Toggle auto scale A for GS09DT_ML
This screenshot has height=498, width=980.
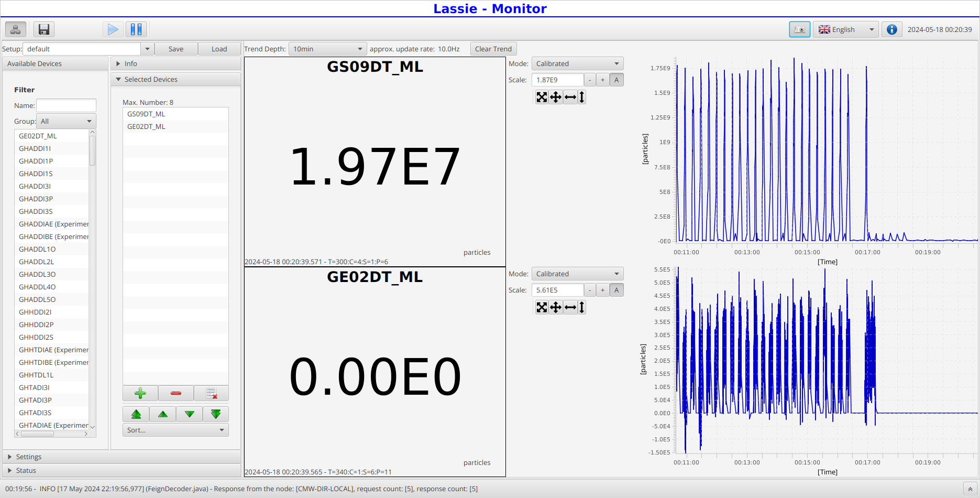616,80
